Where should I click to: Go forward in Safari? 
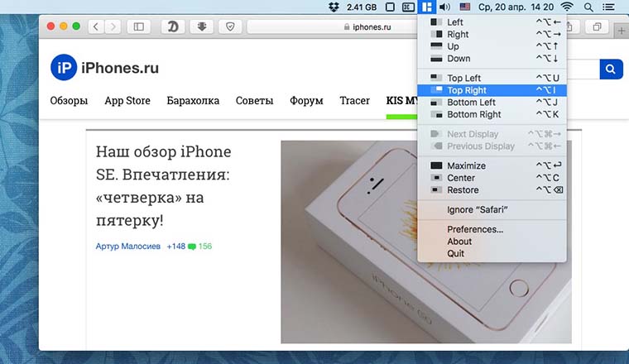[113, 26]
